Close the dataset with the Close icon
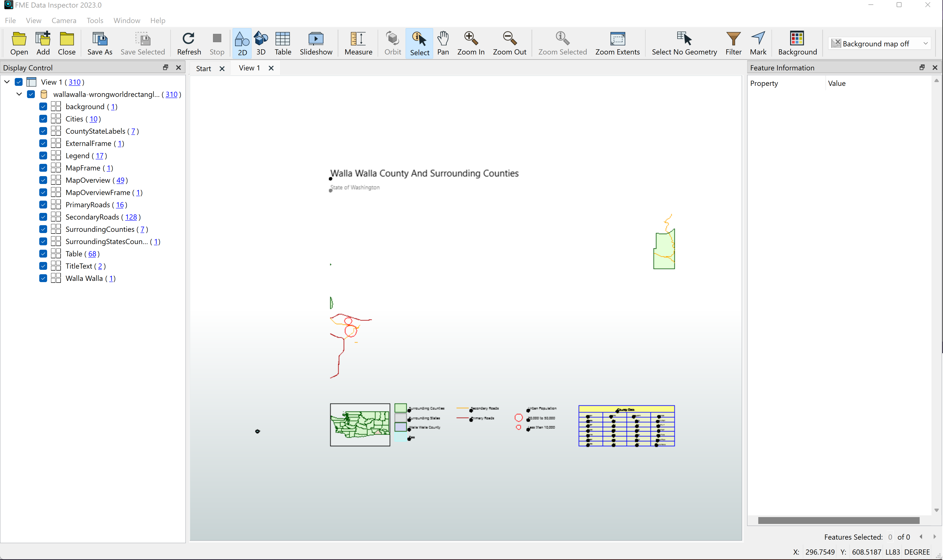943x560 pixels. [x=67, y=43]
